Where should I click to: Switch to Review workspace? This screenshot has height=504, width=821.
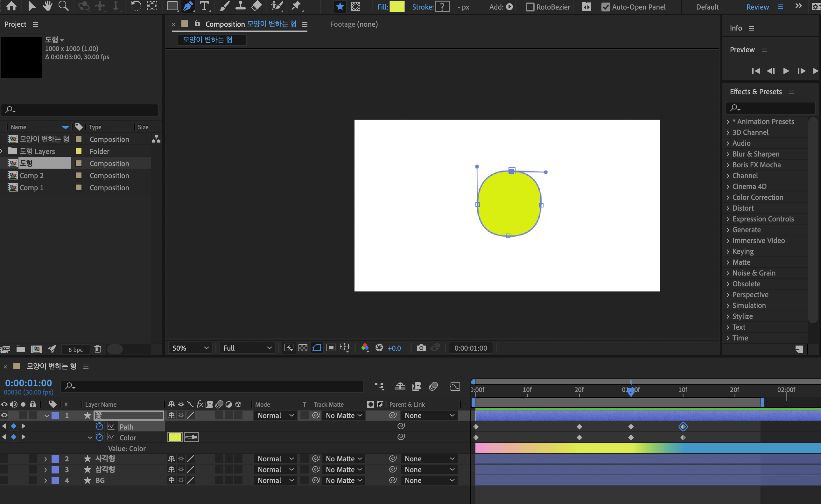pos(757,7)
